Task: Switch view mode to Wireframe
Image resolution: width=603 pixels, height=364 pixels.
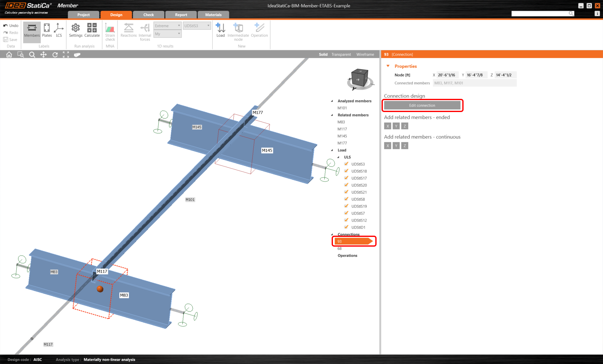Action: tap(365, 55)
